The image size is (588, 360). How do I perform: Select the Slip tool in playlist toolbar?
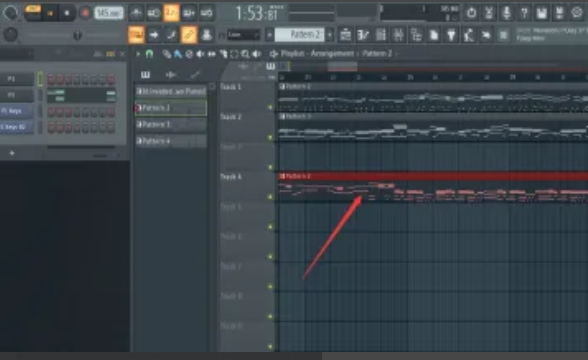pyautogui.click(x=212, y=54)
